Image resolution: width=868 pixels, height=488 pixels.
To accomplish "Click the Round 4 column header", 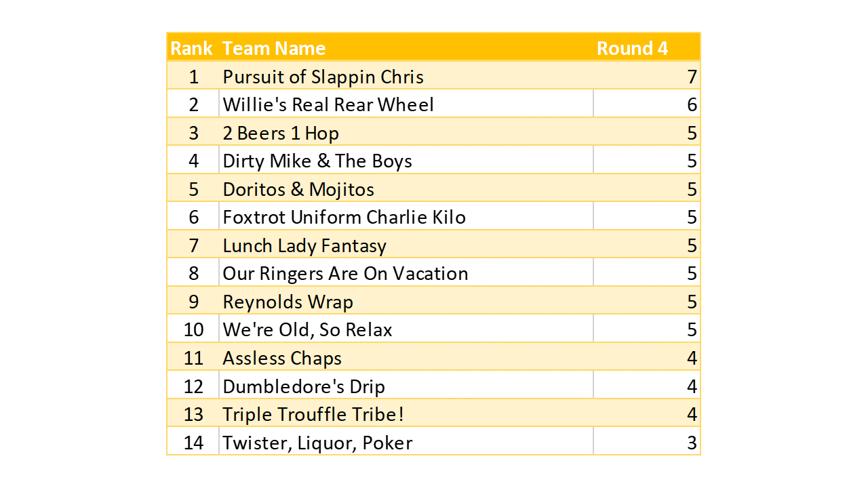I will (x=632, y=49).
